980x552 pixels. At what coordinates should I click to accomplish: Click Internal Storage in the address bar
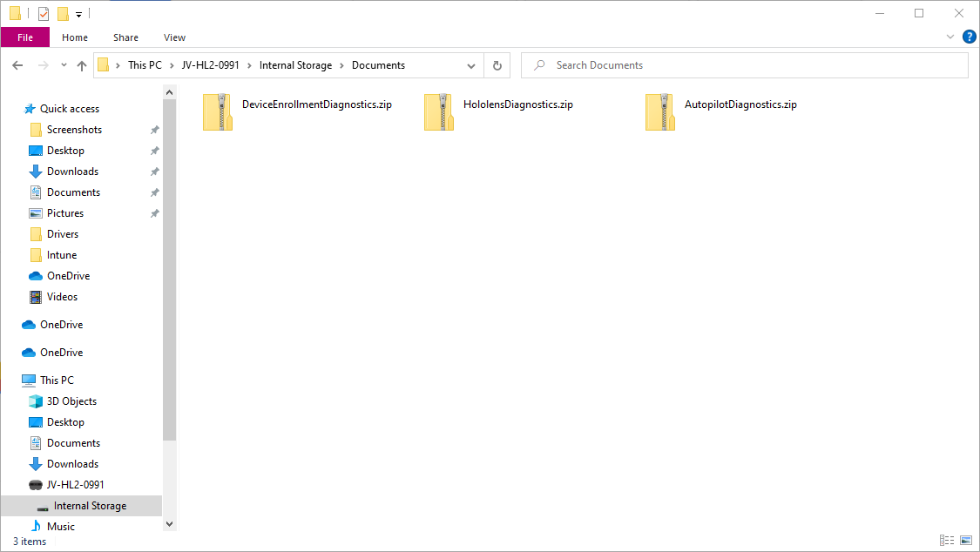tap(295, 65)
